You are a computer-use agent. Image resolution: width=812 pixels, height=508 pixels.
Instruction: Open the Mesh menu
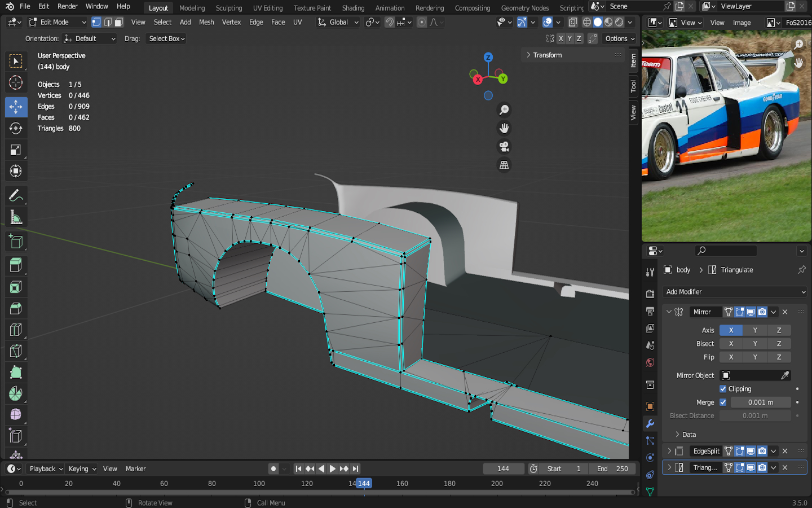click(206, 22)
